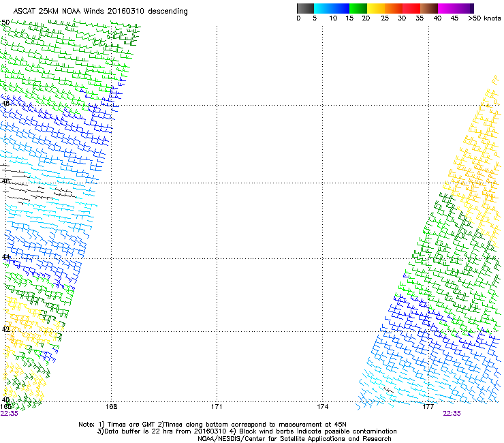Image resolution: width=504 pixels, height=443 pixels.
Task: Click the latitude label '48'
Action: tap(5, 104)
